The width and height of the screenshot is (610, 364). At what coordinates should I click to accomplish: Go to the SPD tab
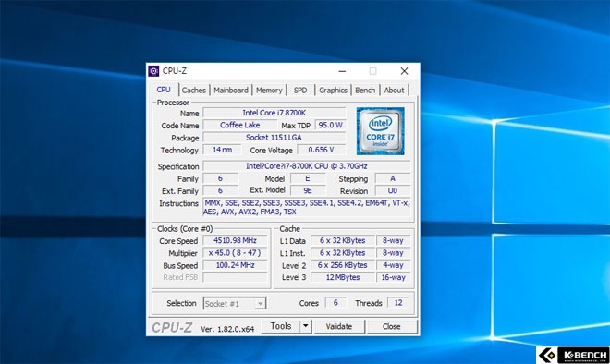300,91
